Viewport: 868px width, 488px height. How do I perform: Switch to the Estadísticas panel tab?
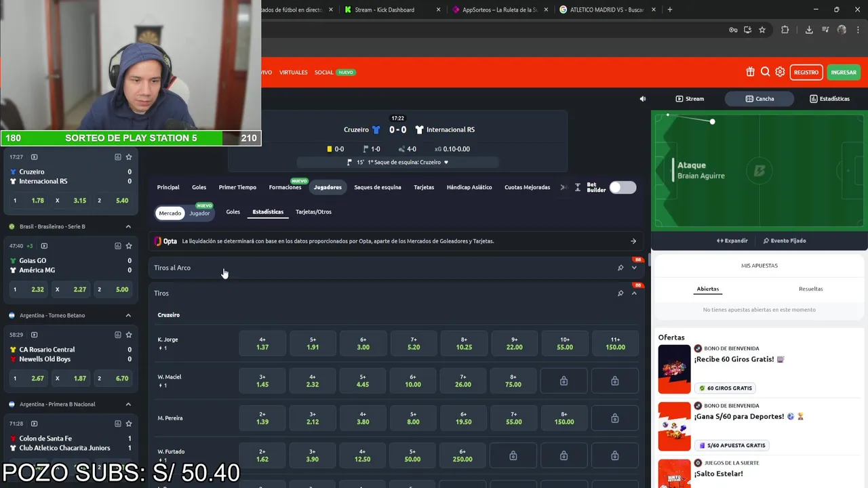tap(830, 99)
